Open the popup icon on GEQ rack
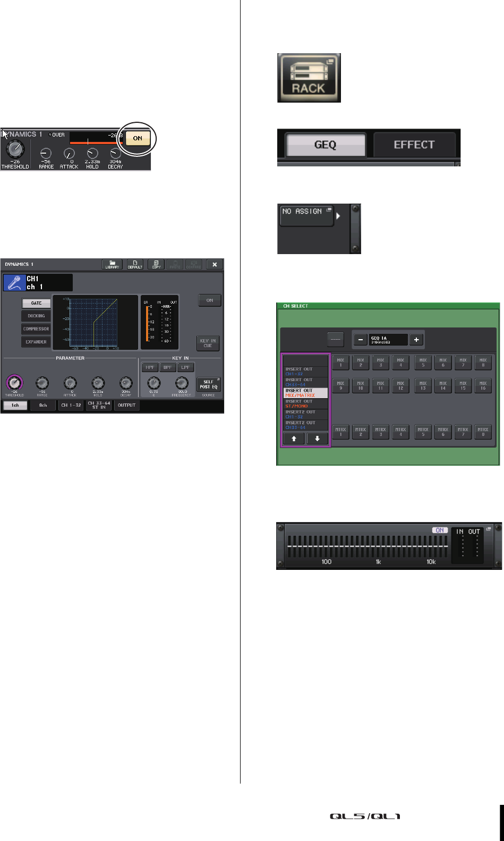Viewport: 504px width, 841px height. click(488, 530)
